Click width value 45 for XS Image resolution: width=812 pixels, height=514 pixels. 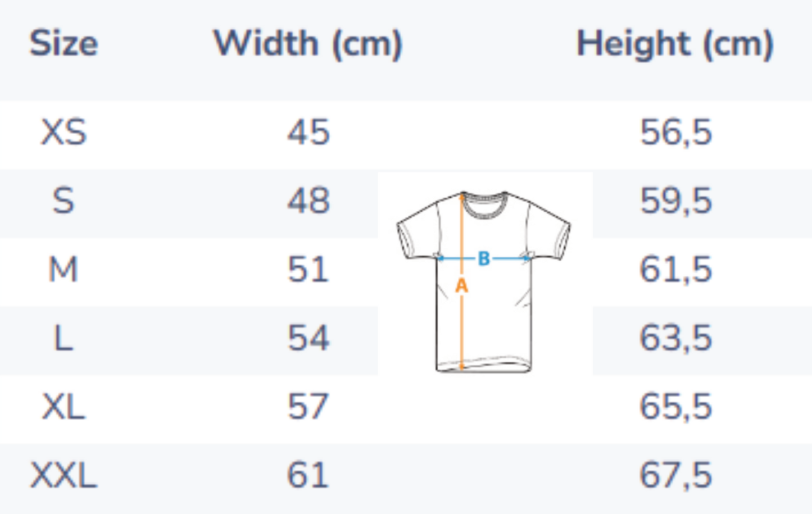point(308,133)
